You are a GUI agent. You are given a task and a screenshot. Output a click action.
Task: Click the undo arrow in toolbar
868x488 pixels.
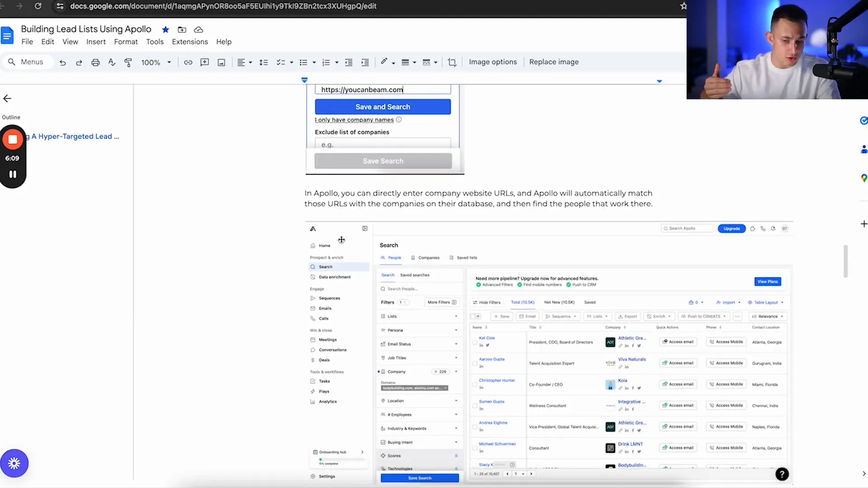[x=63, y=62]
